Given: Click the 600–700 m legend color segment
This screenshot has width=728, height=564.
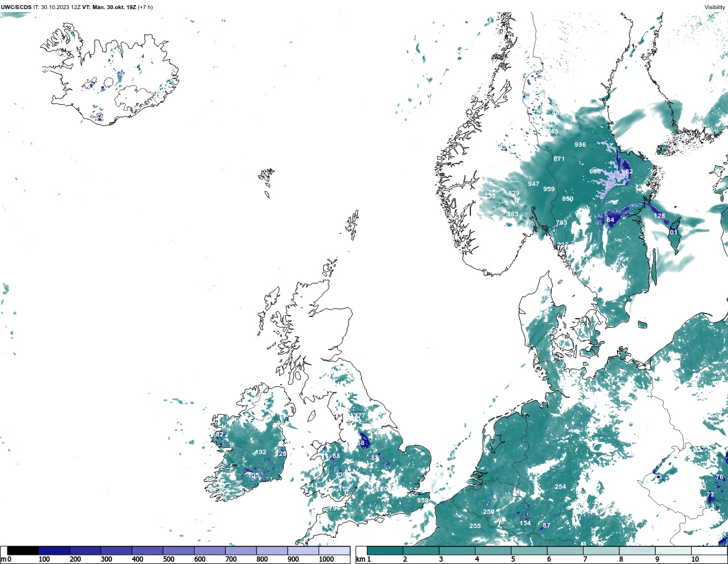Looking at the screenshot, I should click(x=210, y=551).
